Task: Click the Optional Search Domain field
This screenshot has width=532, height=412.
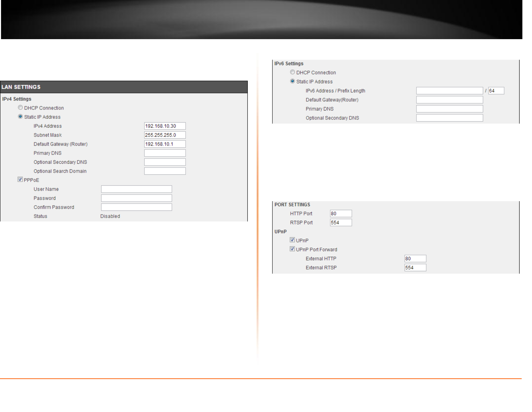Action: click(165, 171)
